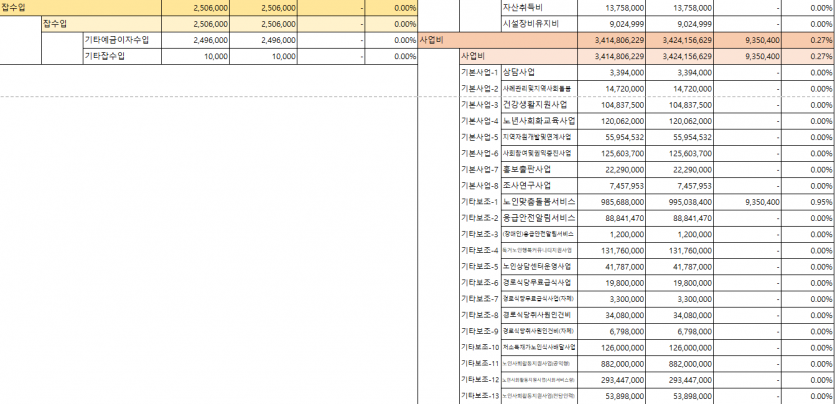This screenshot has height=404, width=835.
Task: Select the 기본사업-1 code cell
Action: [x=479, y=73]
